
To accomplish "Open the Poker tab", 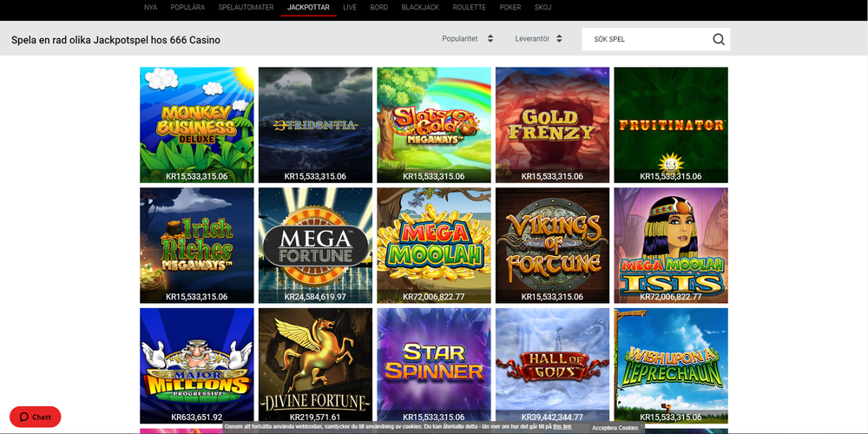I will [510, 8].
